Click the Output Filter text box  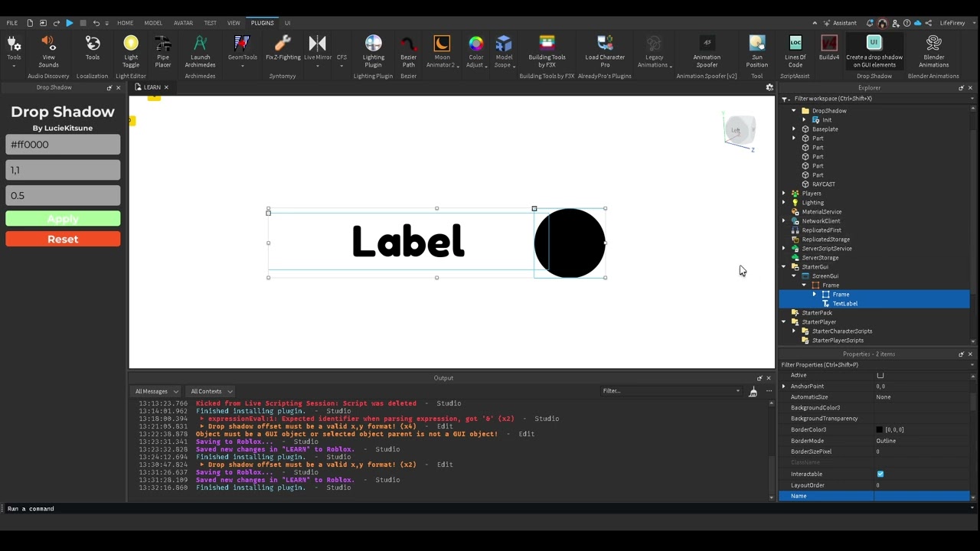point(670,391)
